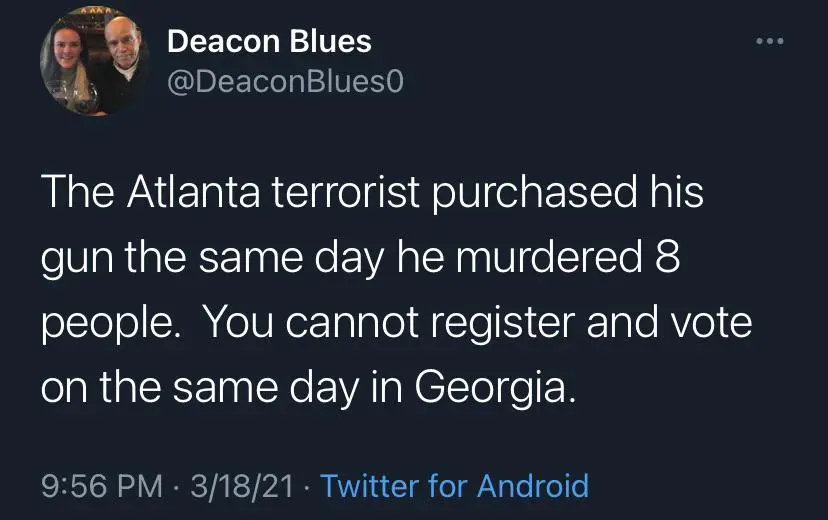Click the line "people. You cannot register and vote"
Screen dimensions: 828x520
click(396, 325)
